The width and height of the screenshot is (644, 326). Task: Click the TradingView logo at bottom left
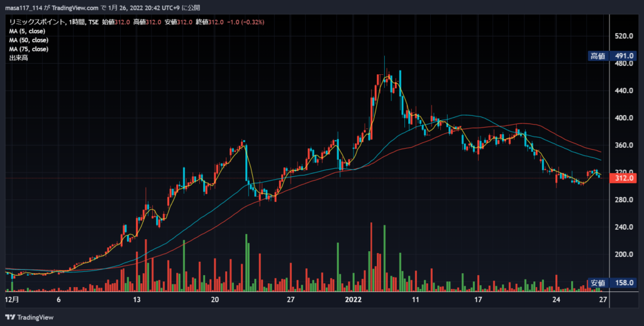[29, 317]
